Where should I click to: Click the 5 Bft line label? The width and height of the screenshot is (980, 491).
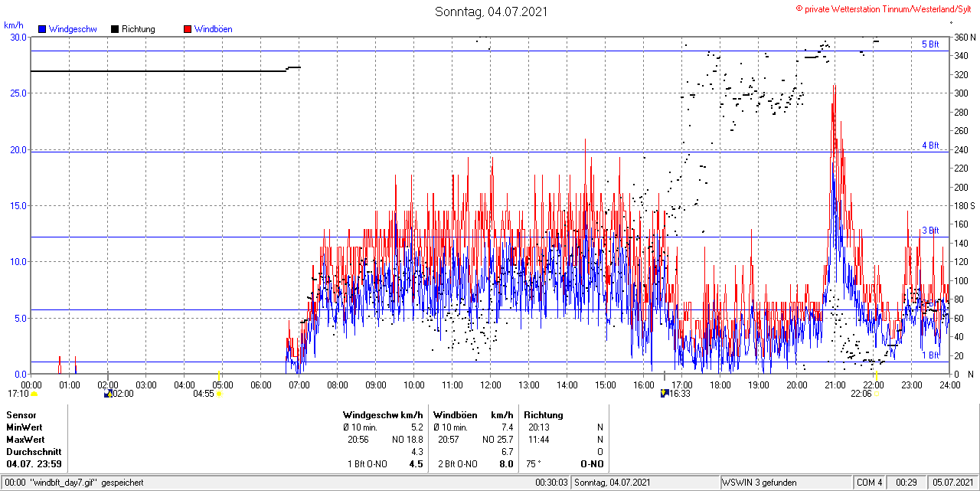click(930, 44)
